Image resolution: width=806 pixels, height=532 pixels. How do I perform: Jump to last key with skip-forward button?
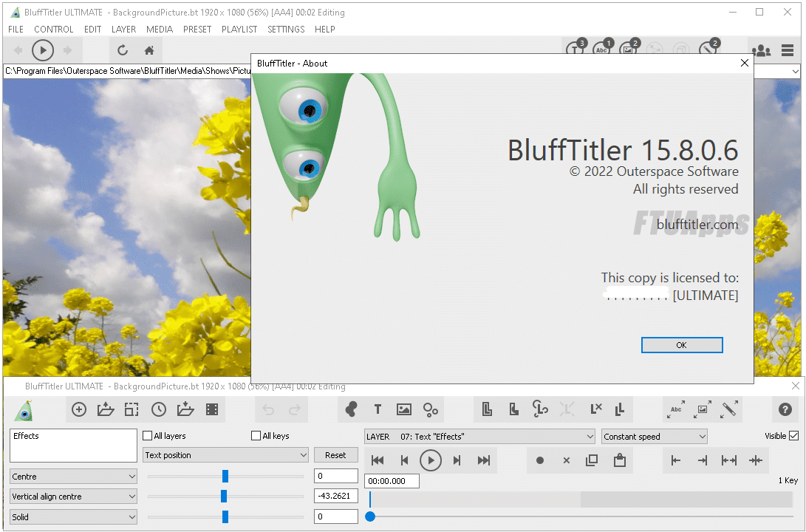tap(484, 460)
